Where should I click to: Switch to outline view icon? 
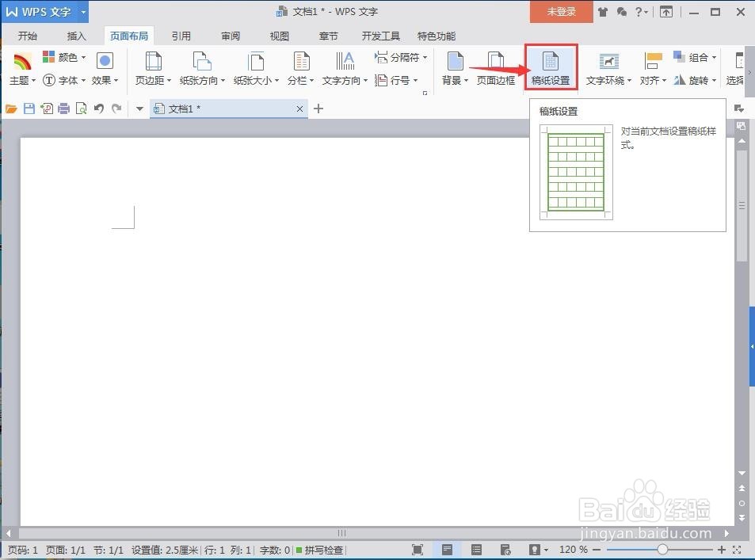pos(476,550)
